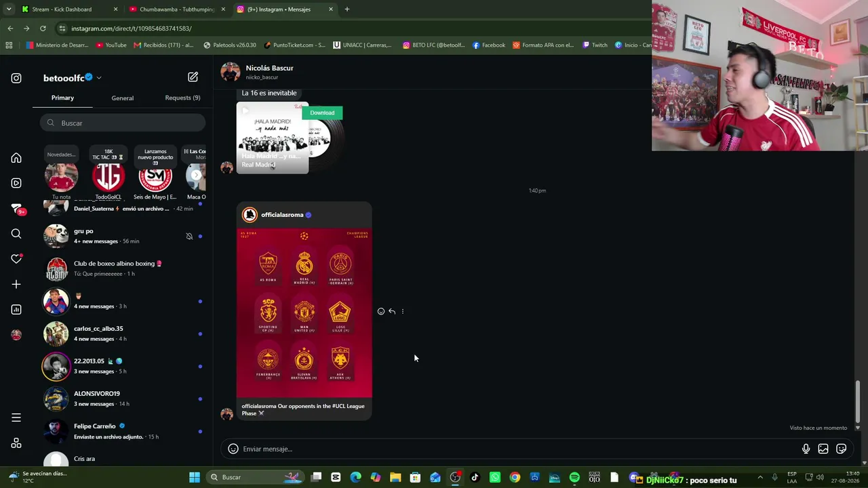868x488 pixels.
Task: Open the officialasroma profile link
Action: click(282, 215)
